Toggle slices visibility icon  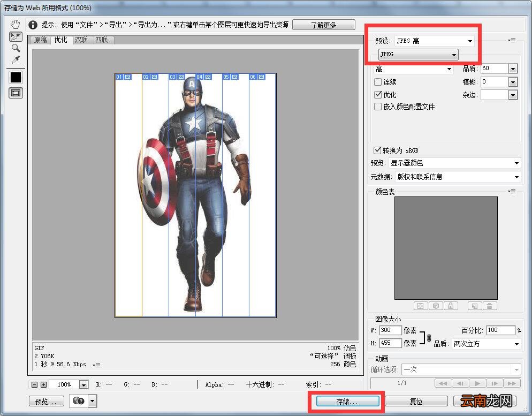click(16, 93)
